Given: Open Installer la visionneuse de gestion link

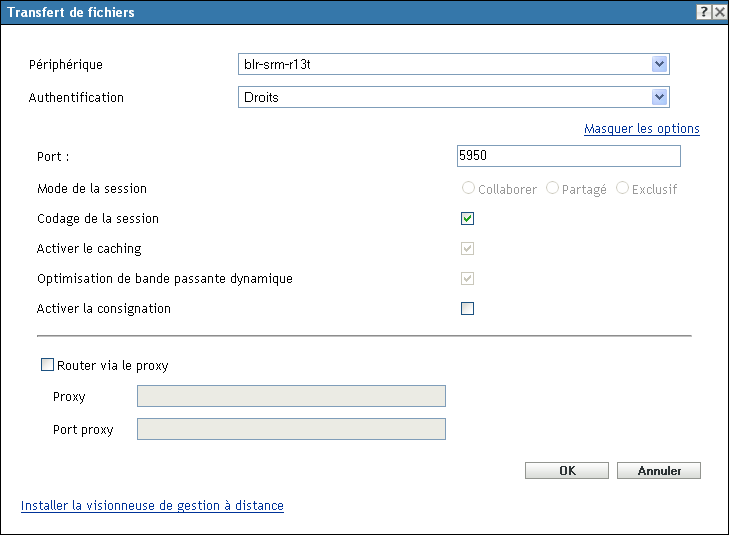Looking at the screenshot, I should [x=152, y=506].
